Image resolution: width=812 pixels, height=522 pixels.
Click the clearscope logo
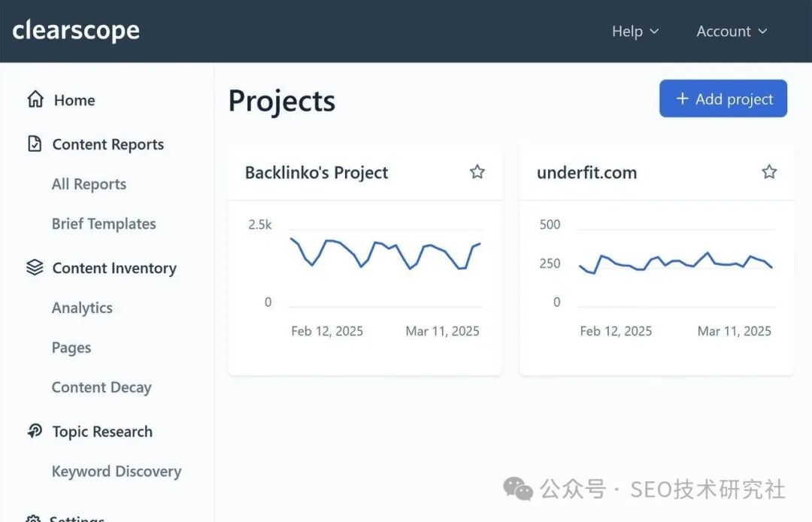point(76,31)
